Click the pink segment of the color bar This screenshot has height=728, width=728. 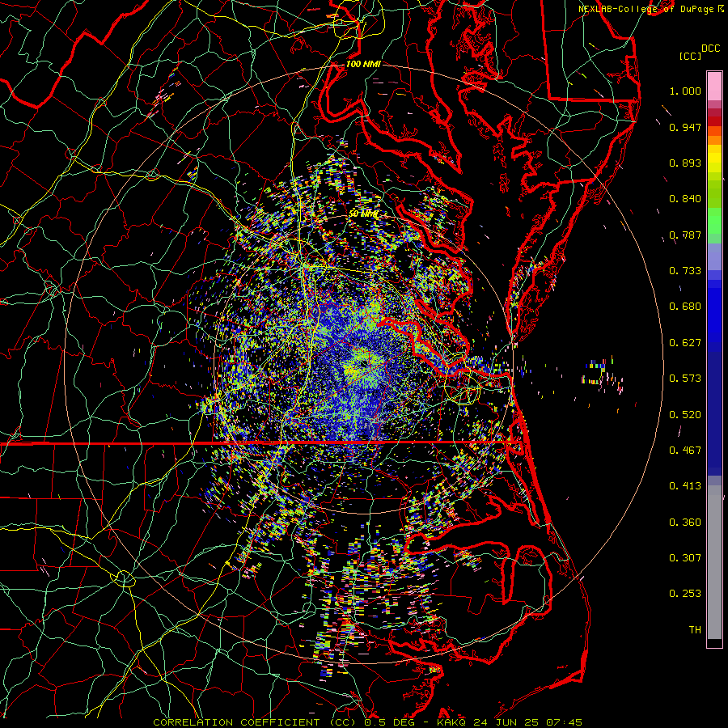click(x=714, y=87)
